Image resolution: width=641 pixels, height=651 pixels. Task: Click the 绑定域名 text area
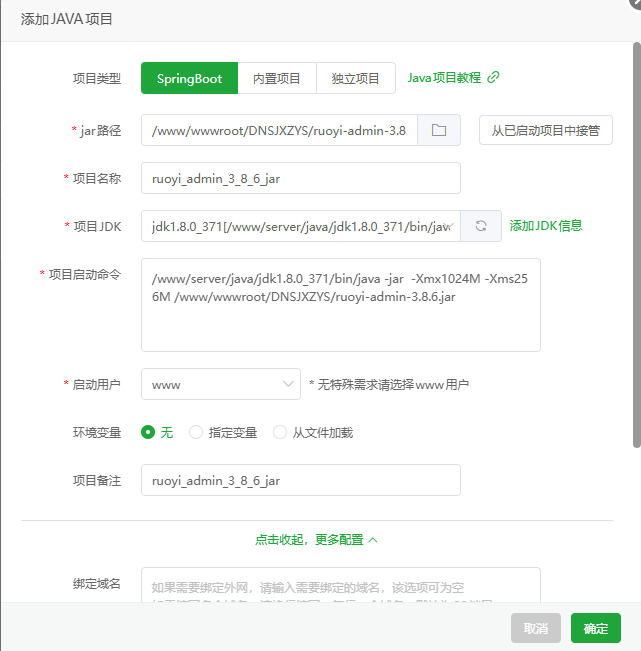tap(340, 585)
